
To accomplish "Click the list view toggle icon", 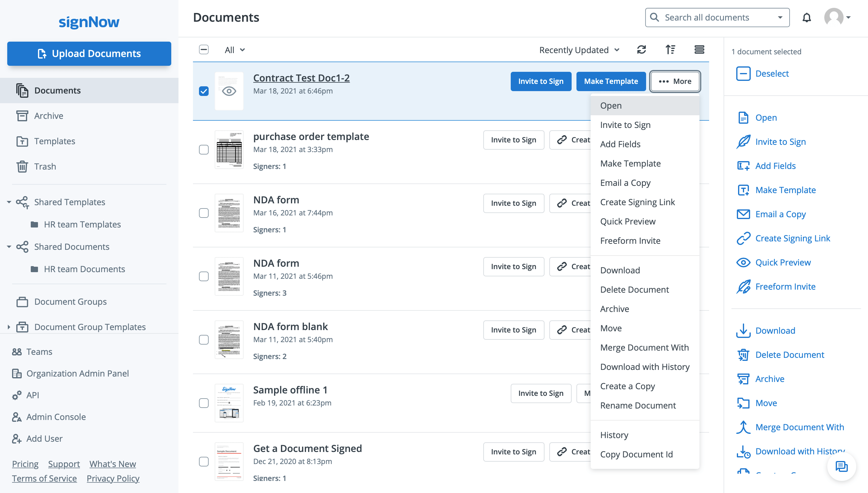I will click(x=699, y=49).
